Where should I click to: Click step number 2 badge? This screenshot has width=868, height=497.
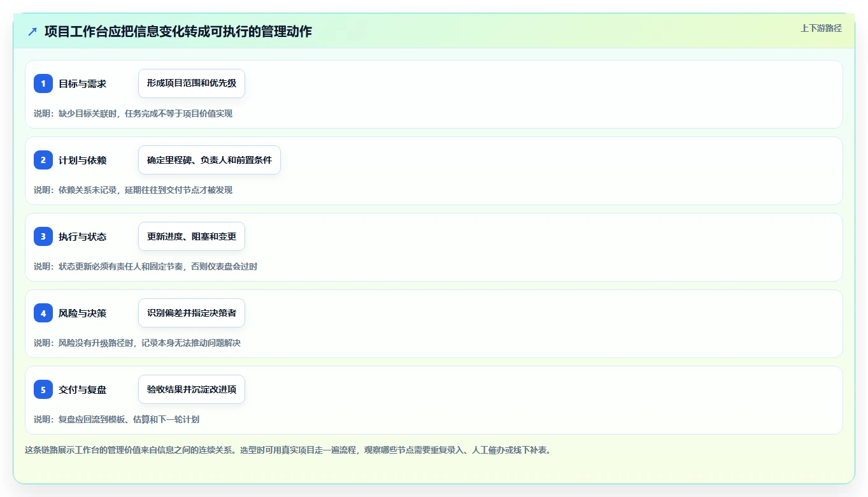pos(43,160)
